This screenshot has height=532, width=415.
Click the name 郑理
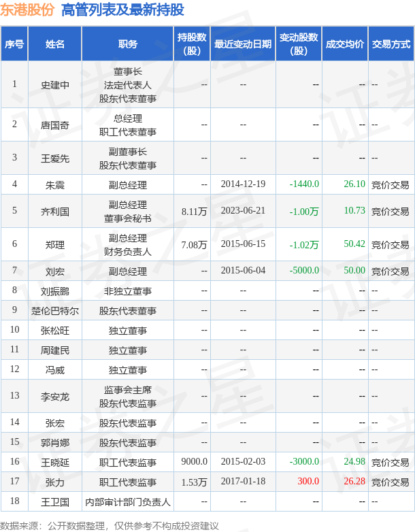(x=55, y=245)
